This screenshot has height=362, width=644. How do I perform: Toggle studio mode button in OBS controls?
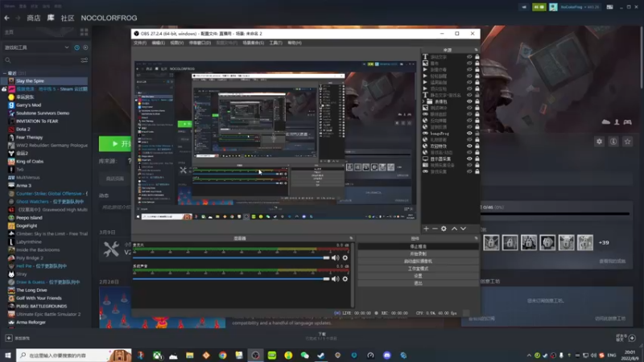coord(418,269)
